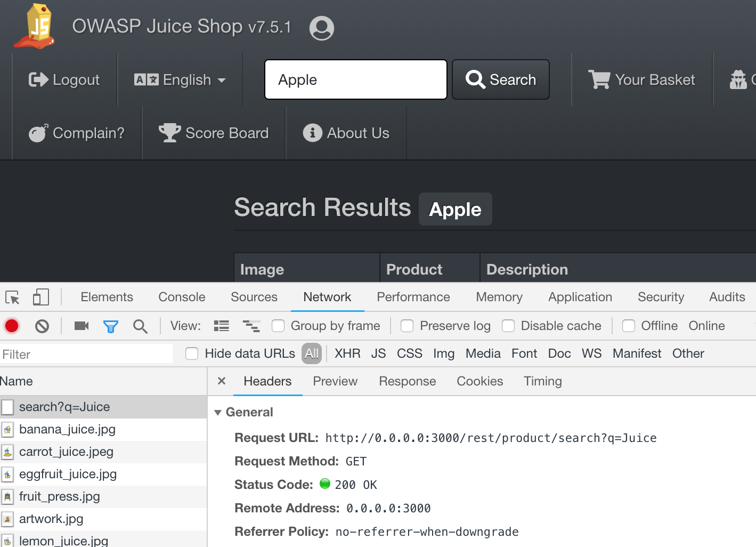Click the Name column header

(103, 381)
